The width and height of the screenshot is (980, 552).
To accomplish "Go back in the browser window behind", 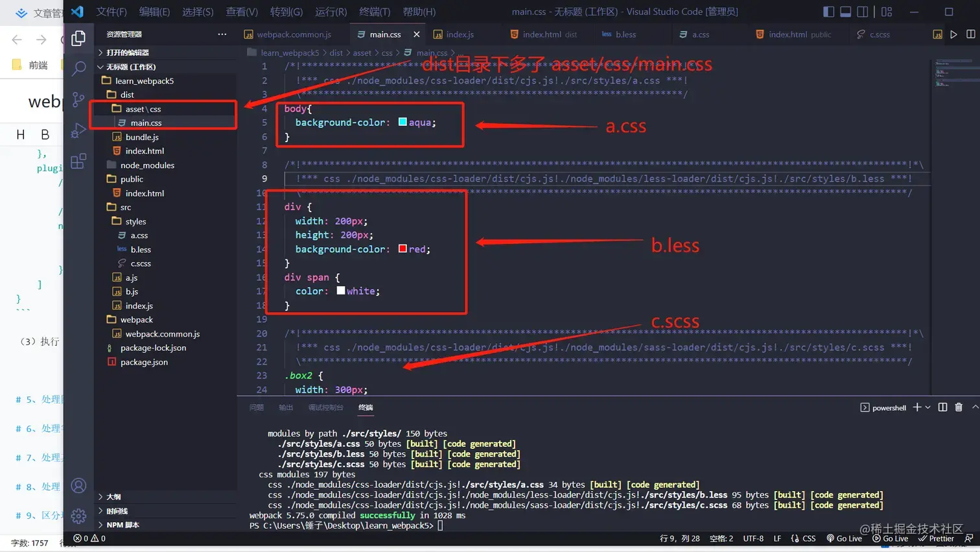I will click(17, 40).
